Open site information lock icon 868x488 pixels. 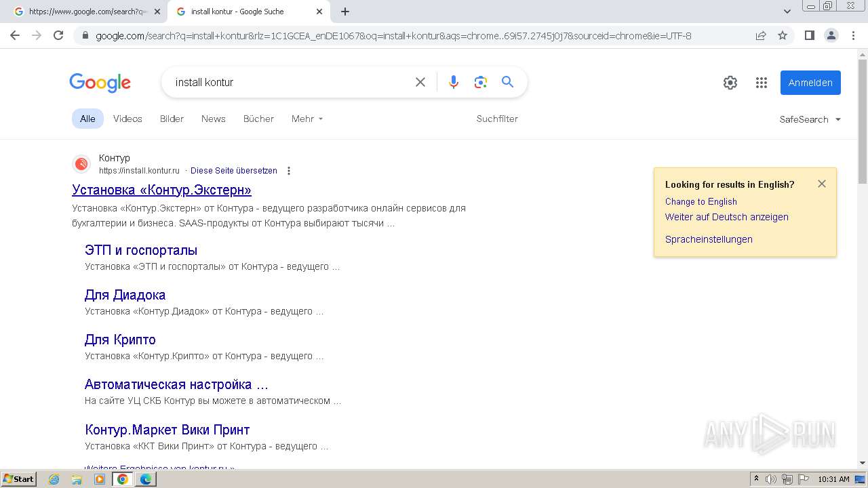click(x=85, y=35)
